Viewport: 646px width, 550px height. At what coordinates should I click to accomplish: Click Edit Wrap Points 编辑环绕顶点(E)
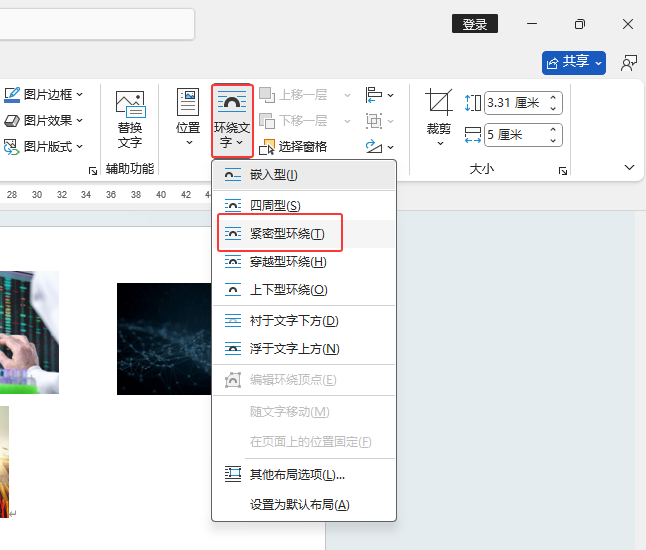(304, 379)
